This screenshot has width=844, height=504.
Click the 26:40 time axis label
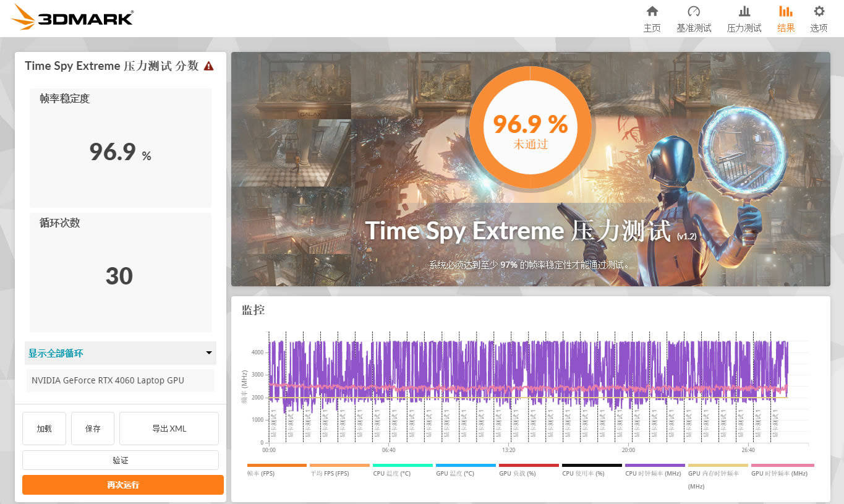(748, 450)
